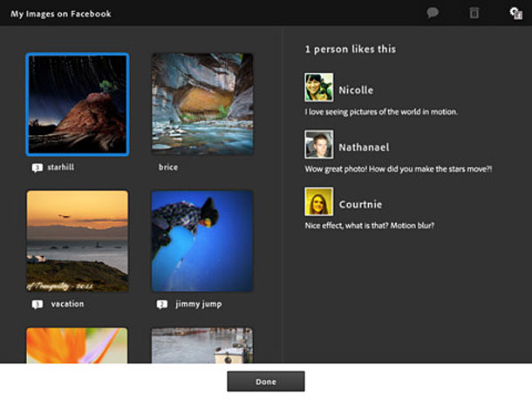This screenshot has width=532, height=399.
Task: Click the comment count badge for starhill
Action: pyautogui.click(x=38, y=166)
